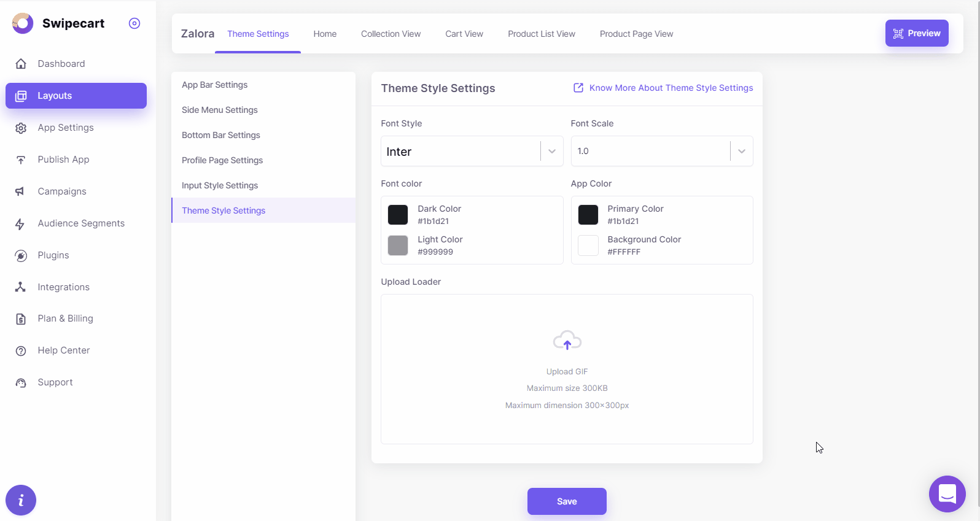Open the Inter font style combo box
Viewport: 980px width, 521px height.
coord(472,151)
